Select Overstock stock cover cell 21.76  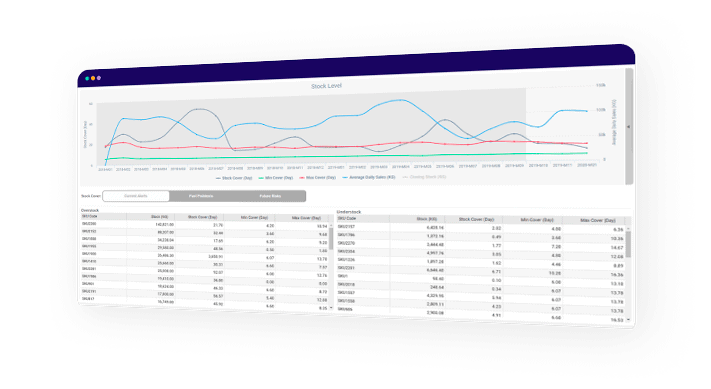[x=218, y=225]
